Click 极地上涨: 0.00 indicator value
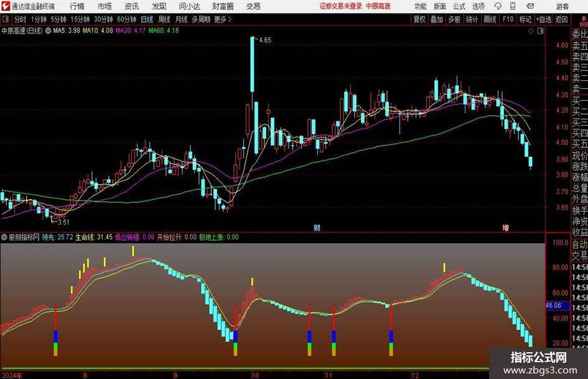The width and height of the screenshot is (588, 379). tap(218, 237)
